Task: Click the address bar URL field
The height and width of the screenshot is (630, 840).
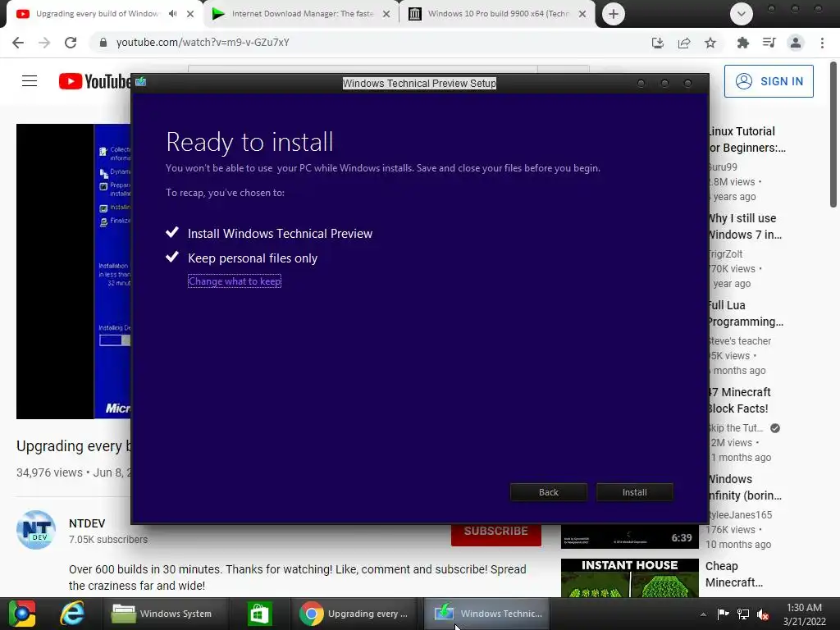Action: pos(370,43)
